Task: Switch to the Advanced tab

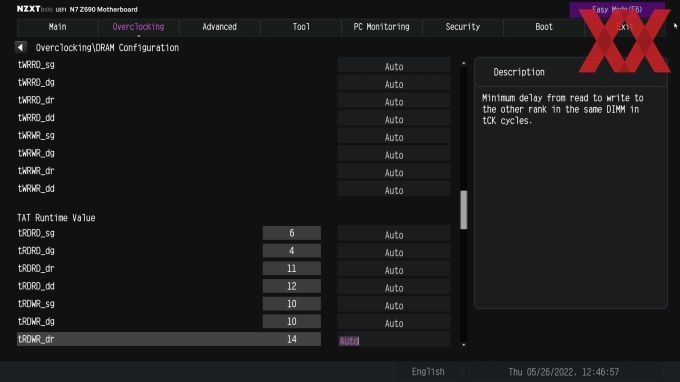Action: click(x=219, y=27)
